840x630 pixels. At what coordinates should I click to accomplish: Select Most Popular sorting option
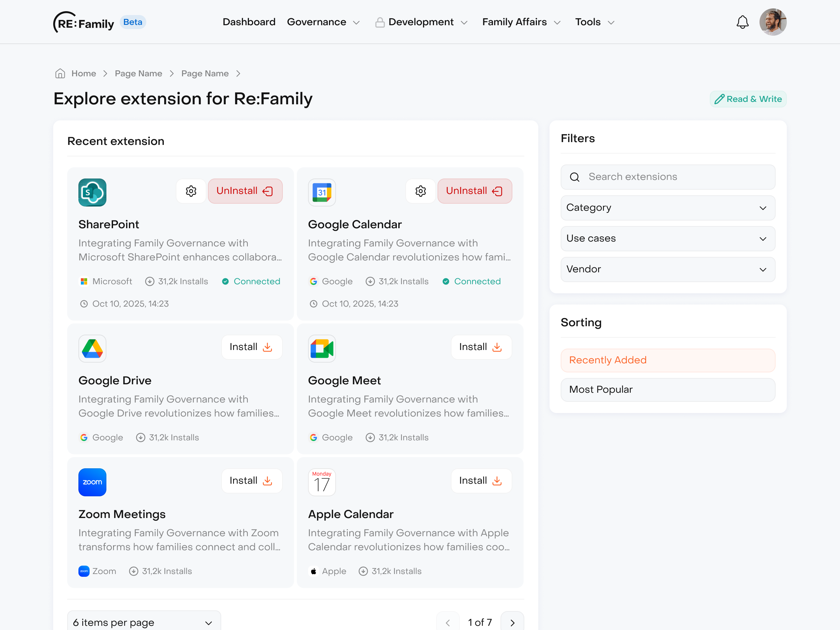[x=667, y=389]
